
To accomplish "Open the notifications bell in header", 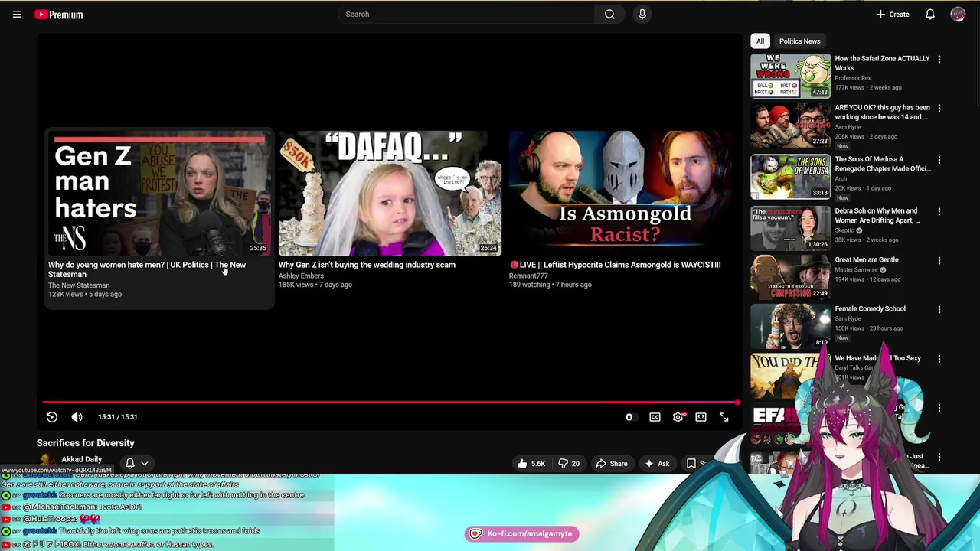I will 930,14.
